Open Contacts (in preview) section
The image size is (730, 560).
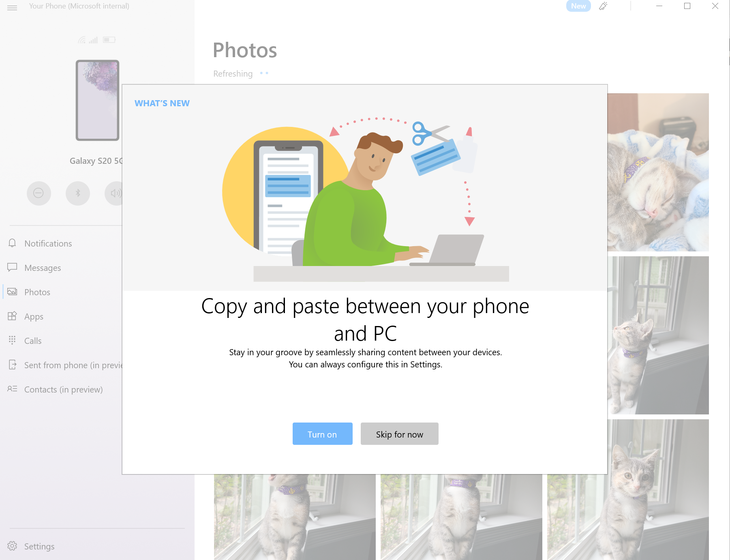tap(63, 389)
